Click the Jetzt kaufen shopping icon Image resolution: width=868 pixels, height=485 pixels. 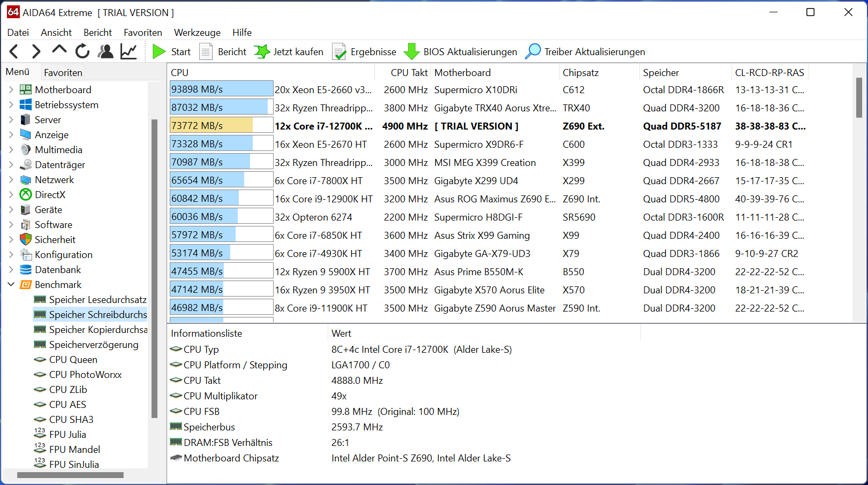tap(262, 51)
